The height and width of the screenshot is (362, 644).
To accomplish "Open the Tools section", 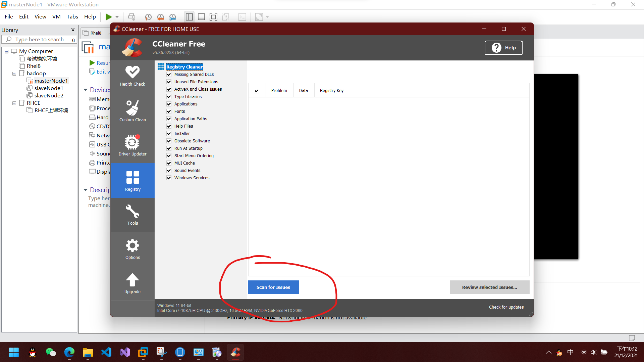I will pos(132,215).
